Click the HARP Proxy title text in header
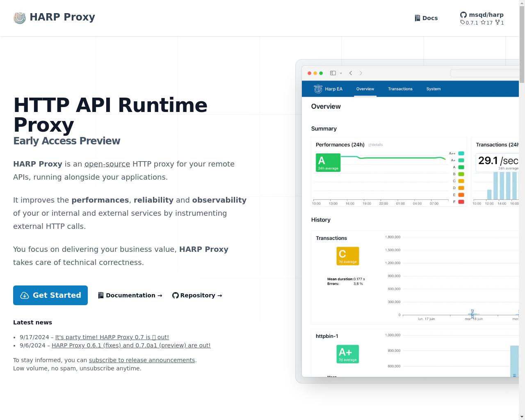This screenshot has height=420, width=525. tap(62, 17)
